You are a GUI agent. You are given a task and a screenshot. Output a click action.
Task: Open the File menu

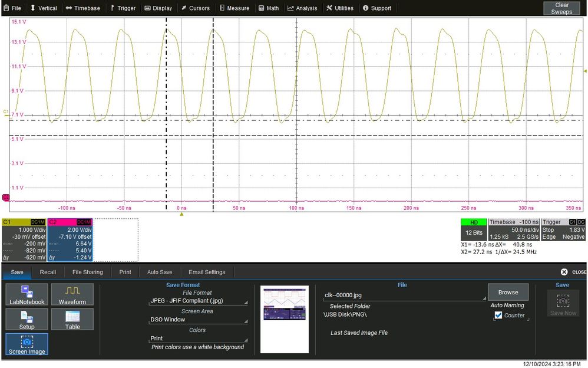click(12, 8)
